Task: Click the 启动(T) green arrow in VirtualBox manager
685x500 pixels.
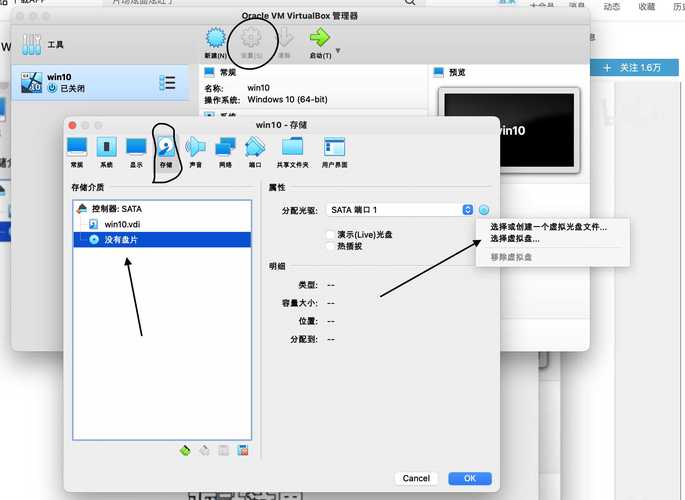Action: (320, 43)
